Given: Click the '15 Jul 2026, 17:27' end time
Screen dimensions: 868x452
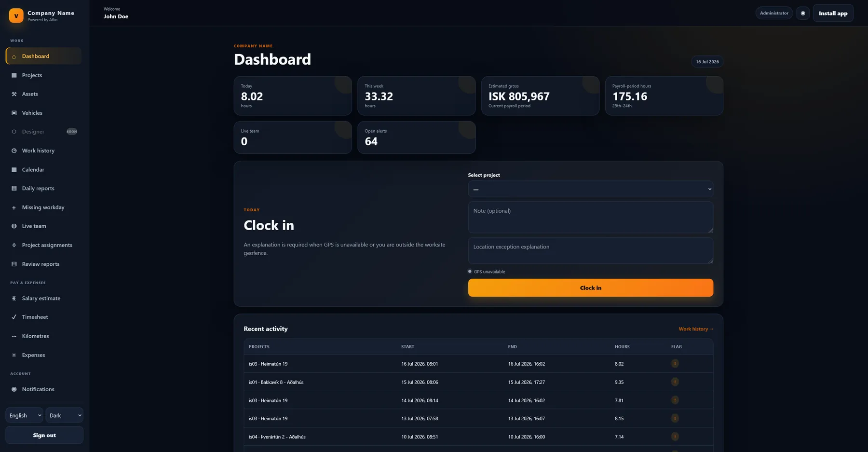Looking at the screenshot, I should 527,382.
